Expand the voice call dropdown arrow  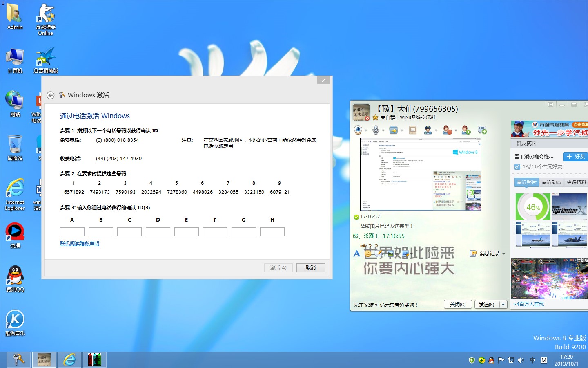tap(383, 131)
